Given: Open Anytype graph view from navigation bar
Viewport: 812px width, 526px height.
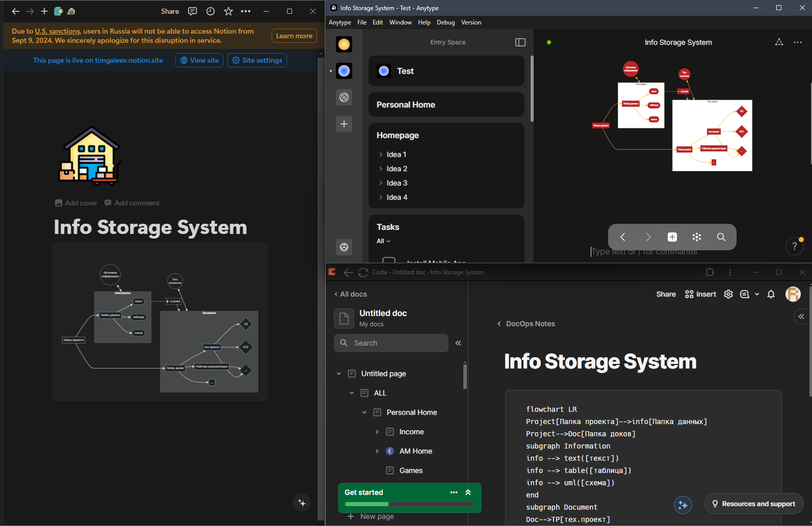Looking at the screenshot, I should [x=696, y=237].
